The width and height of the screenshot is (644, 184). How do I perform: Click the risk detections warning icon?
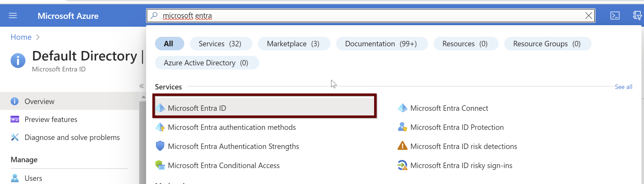(402, 146)
